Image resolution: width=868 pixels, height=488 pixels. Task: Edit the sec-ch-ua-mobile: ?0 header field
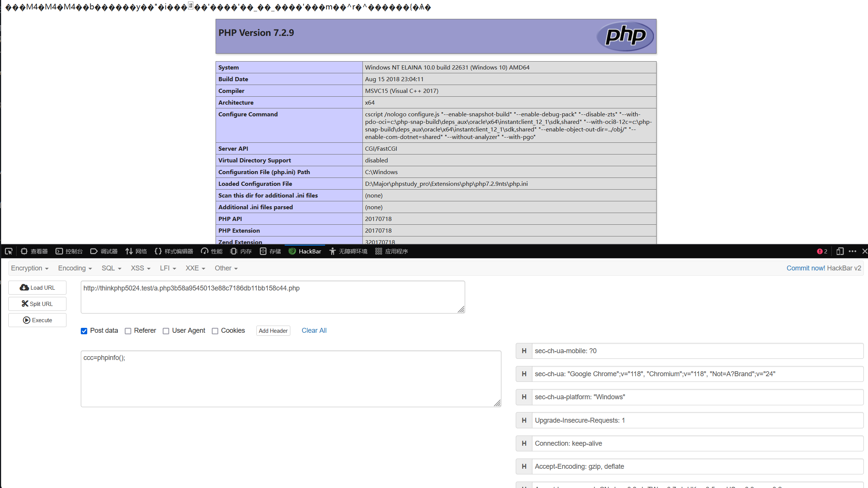pos(698,351)
